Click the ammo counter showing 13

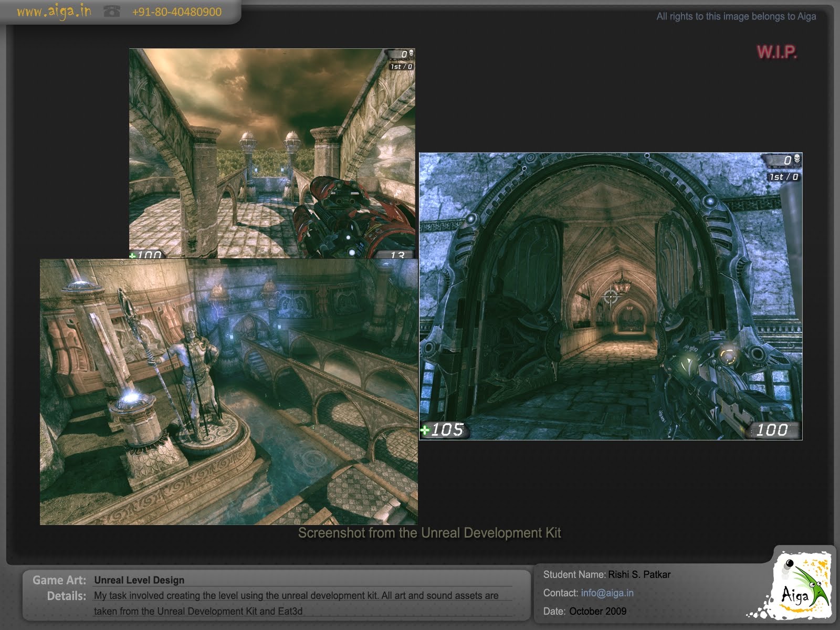(397, 256)
